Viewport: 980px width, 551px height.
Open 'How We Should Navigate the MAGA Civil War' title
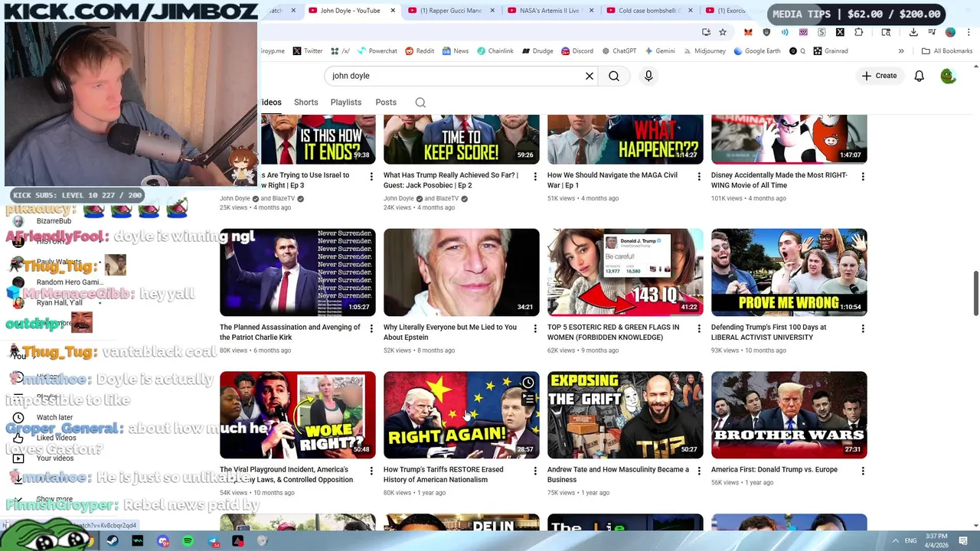612,180
